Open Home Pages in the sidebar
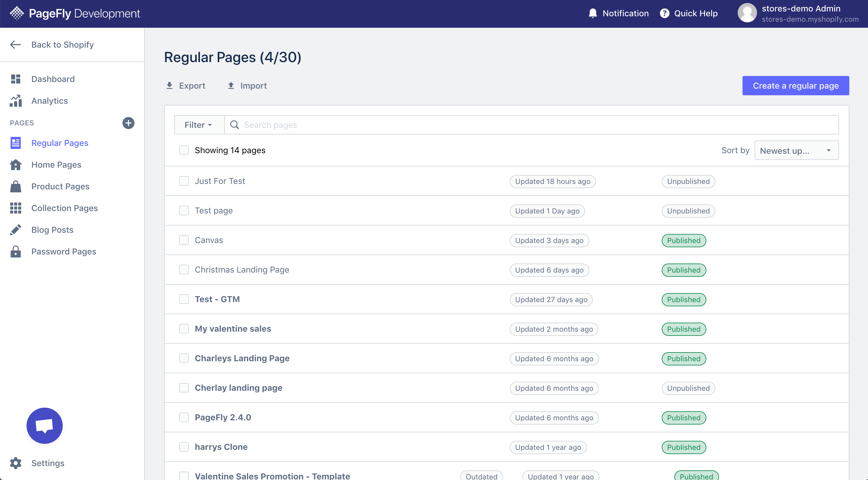Image resolution: width=868 pixels, height=480 pixels. point(56,165)
